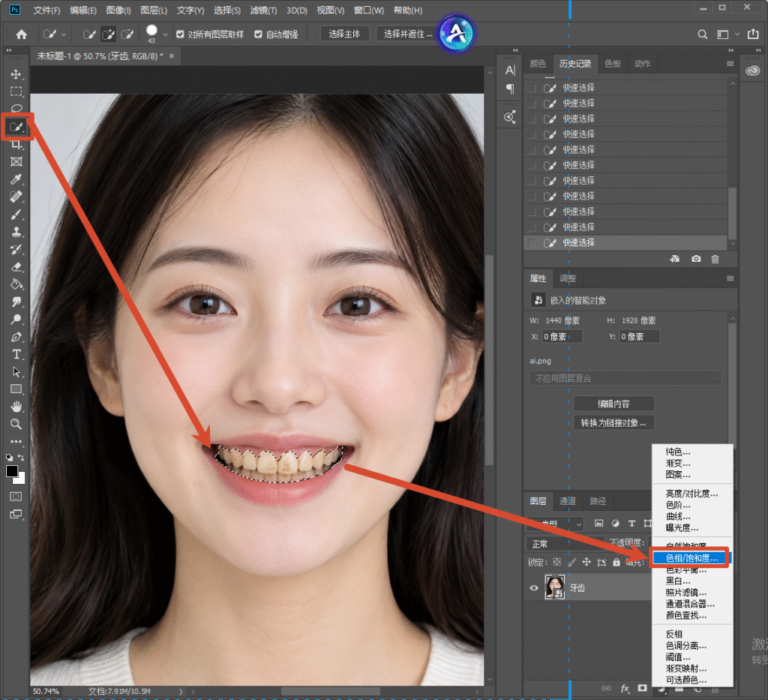Open the brush size picker dropdown
Screen dimensions: 768x700
(x=166, y=35)
